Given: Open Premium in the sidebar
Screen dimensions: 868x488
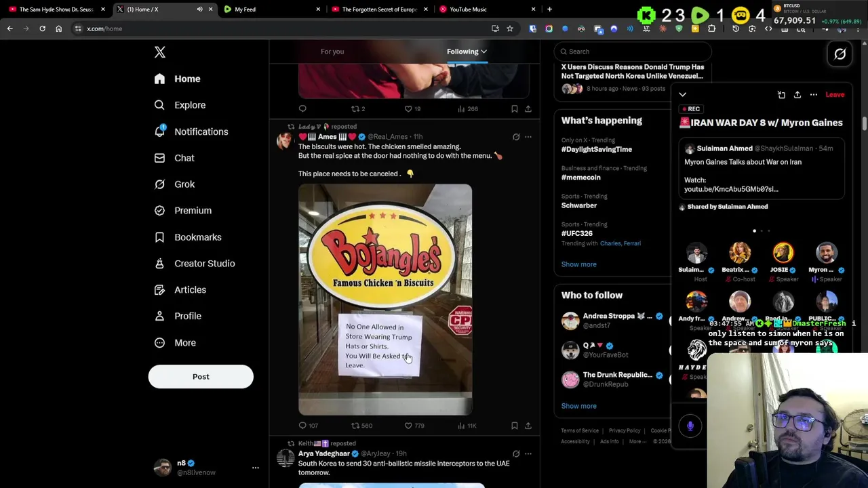Looking at the screenshot, I should click(x=182, y=211).
